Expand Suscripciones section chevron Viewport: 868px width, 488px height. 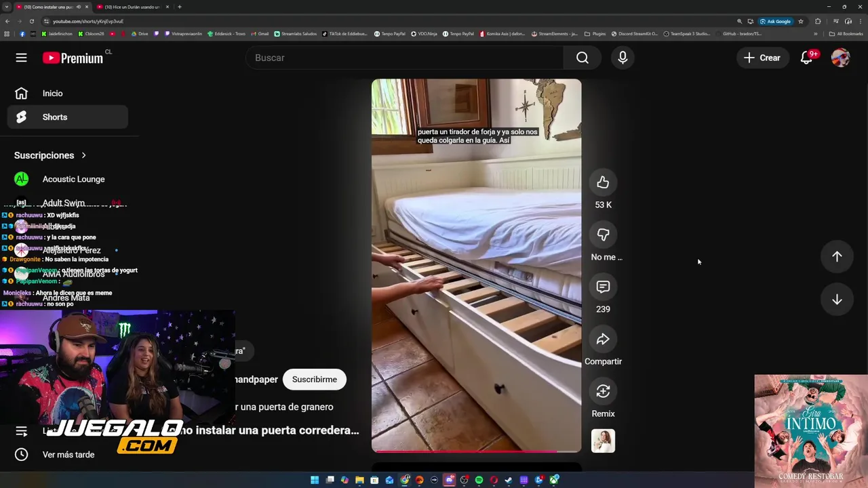point(84,155)
